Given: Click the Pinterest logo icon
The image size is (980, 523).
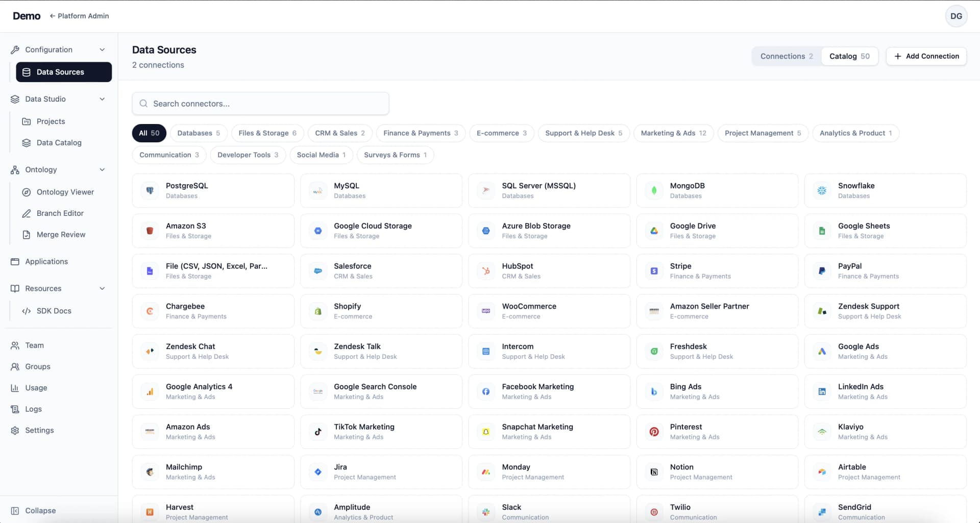Looking at the screenshot, I should point(654,432).
